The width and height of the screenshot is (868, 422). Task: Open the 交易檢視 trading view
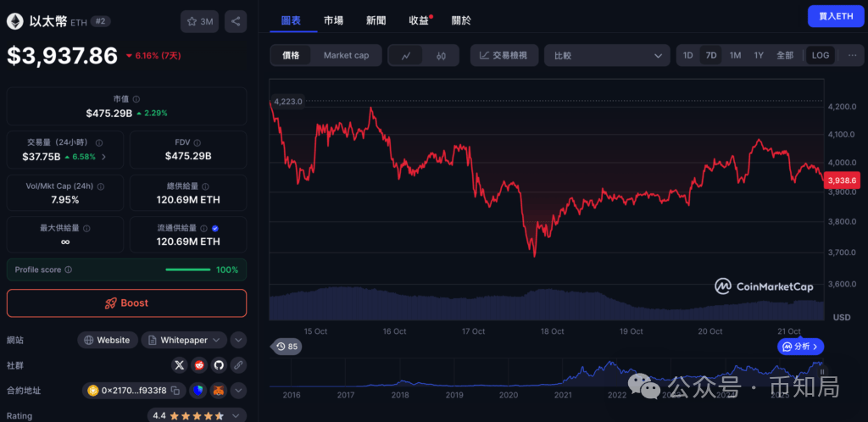504,55
